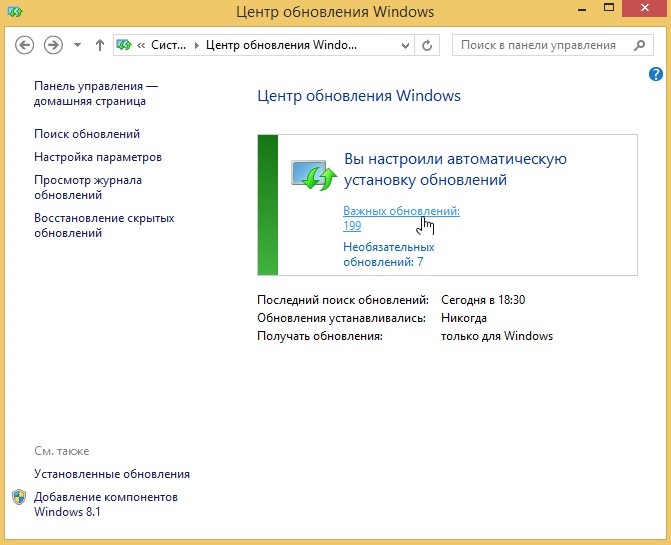Open Добавление компонентов Windows 8.1
Viewport: 671px width, 545px height.
click(x=106, y=504)
